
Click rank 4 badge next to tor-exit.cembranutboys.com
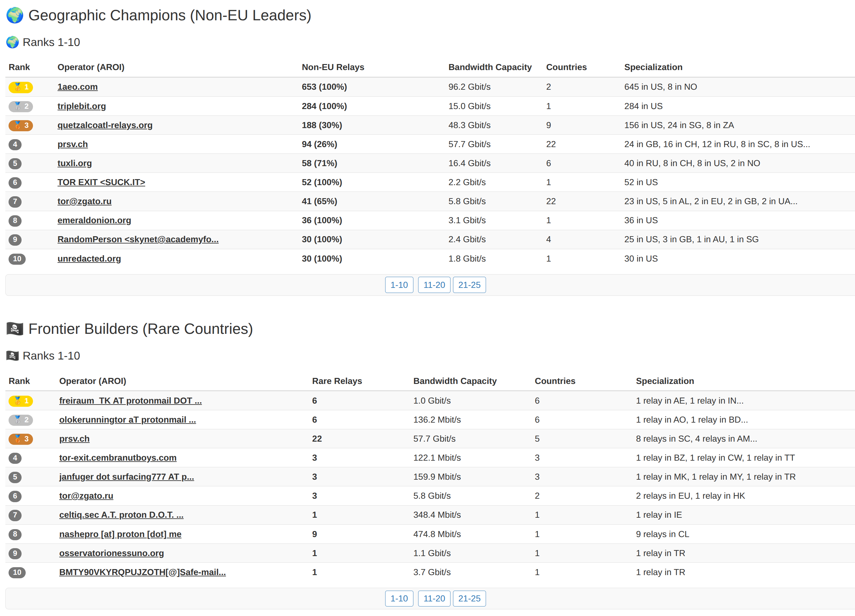(15, 458)
